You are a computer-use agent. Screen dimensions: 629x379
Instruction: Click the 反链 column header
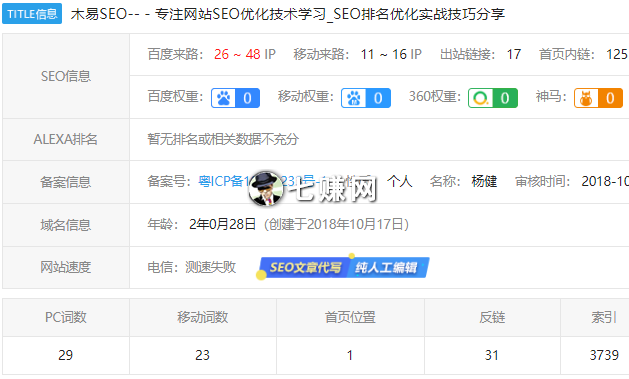492,317
